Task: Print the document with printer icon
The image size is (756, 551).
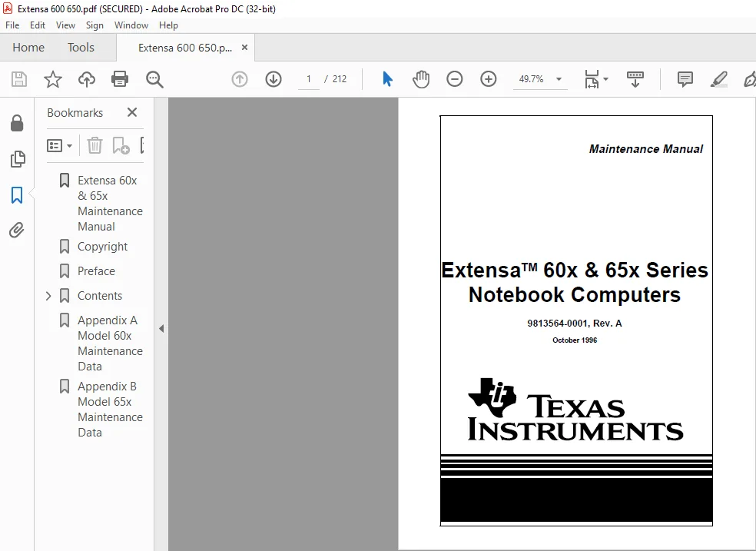Action: click(120, 79)
